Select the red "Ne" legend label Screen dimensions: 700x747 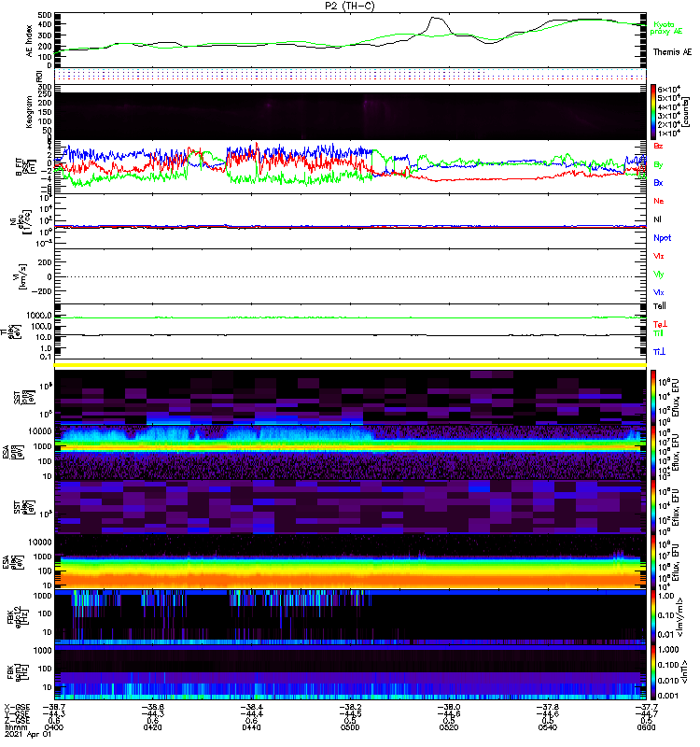[659, 201]
